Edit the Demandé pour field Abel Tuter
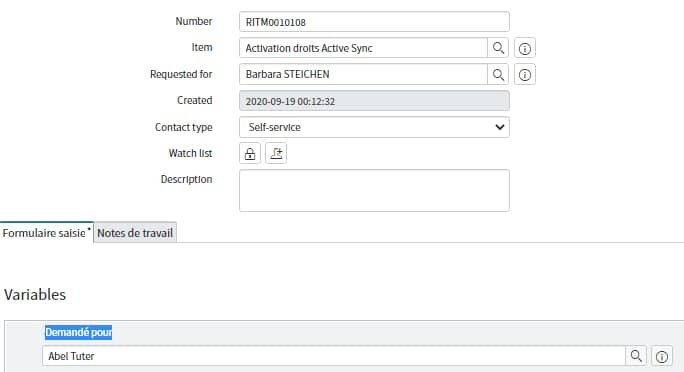This screenshot has height=372, width=684. [x=334, y=356]
